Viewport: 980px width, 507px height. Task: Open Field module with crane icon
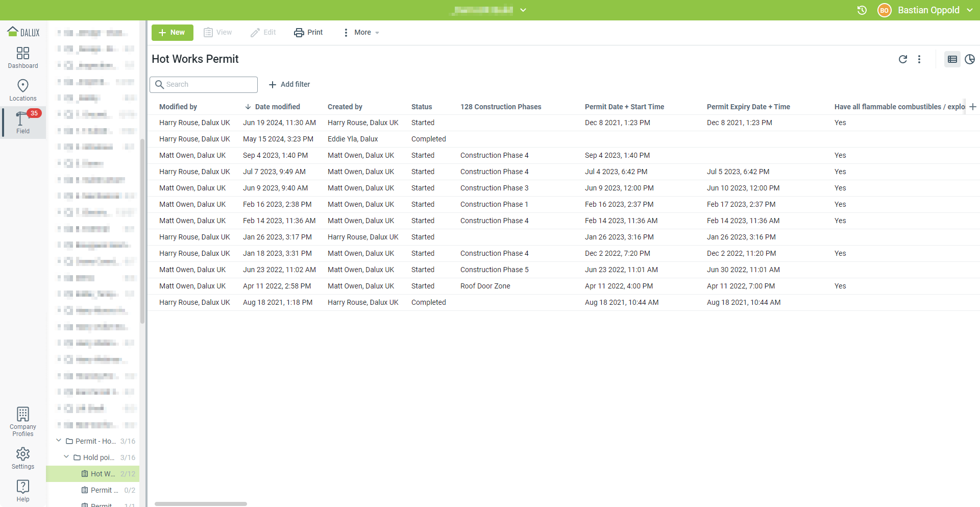[23, 123]
